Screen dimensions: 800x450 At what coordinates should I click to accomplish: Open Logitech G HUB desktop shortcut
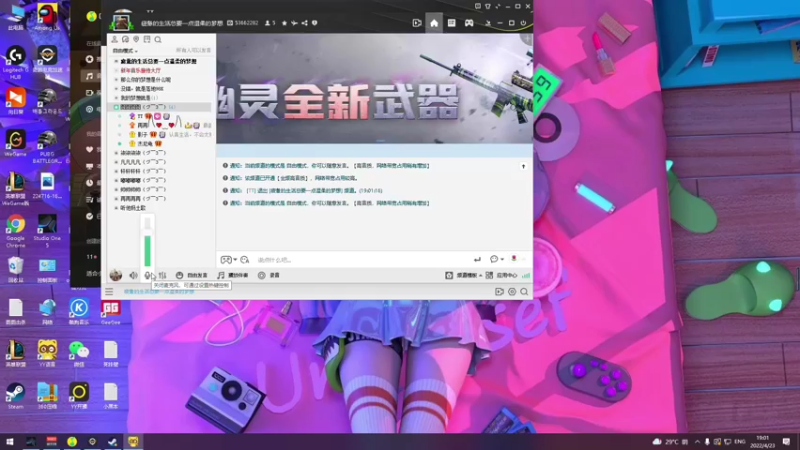click(x=15, y=62)
